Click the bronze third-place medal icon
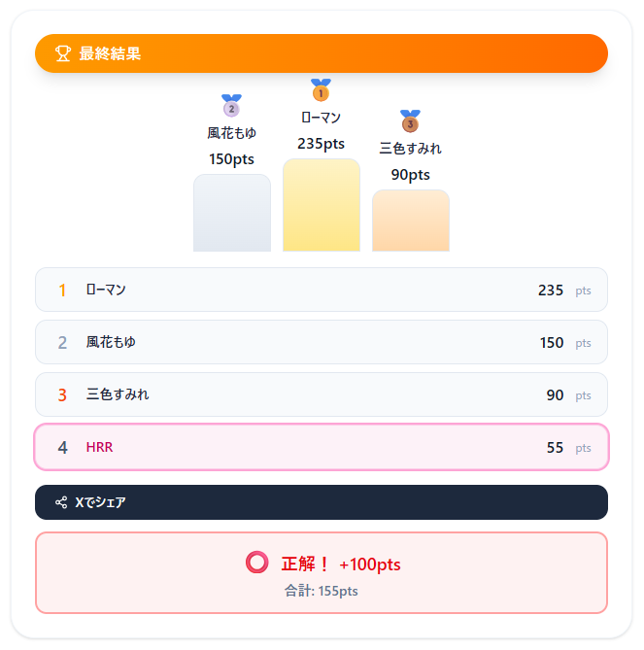The width and height of the screenshot is (644, 650). click(x=410, y=120)
